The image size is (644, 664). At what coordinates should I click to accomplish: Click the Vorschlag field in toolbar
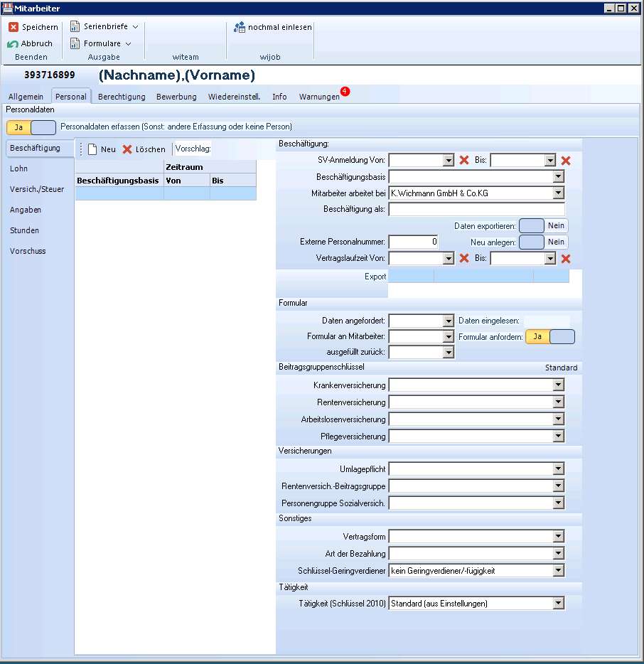(x=193, y=149)
